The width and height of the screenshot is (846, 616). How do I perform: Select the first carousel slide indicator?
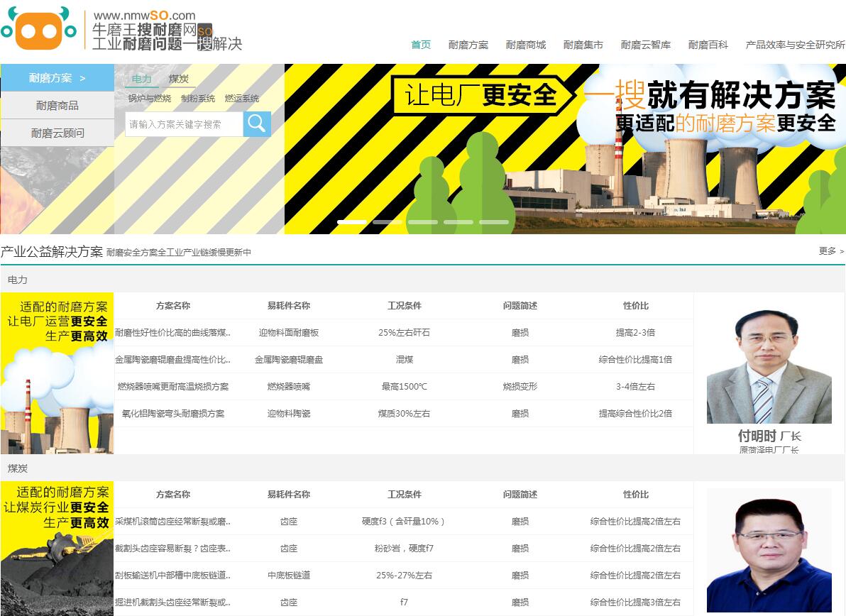click(351, 222)
